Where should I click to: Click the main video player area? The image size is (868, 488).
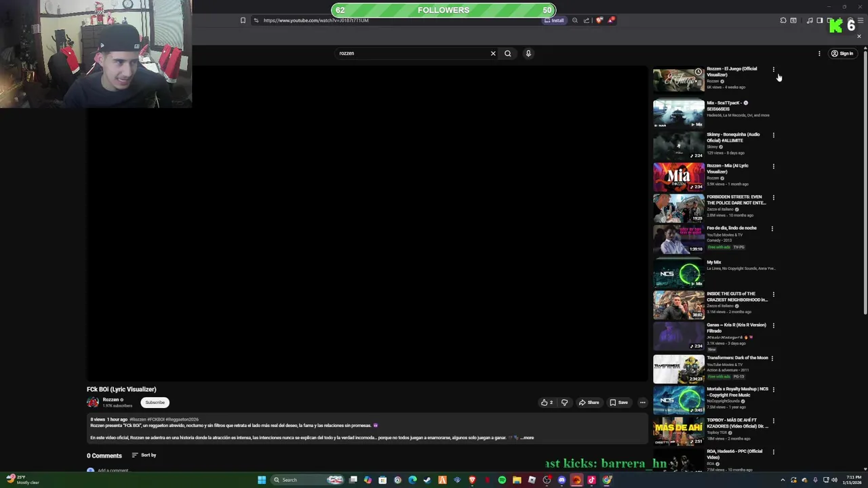367,224
